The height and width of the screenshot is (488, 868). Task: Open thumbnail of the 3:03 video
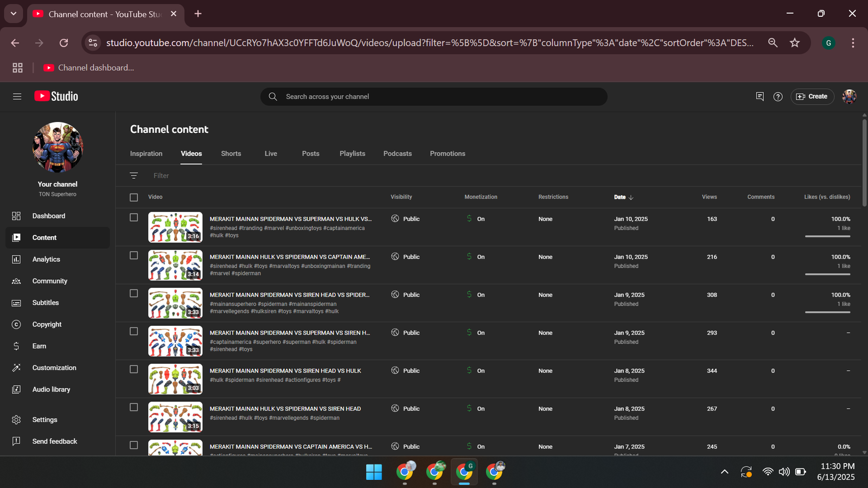click(175, 379)
